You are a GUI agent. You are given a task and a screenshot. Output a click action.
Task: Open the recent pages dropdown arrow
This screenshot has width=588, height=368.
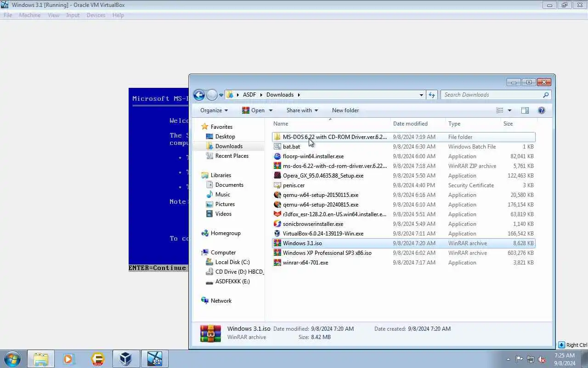[x=221, y=95]
